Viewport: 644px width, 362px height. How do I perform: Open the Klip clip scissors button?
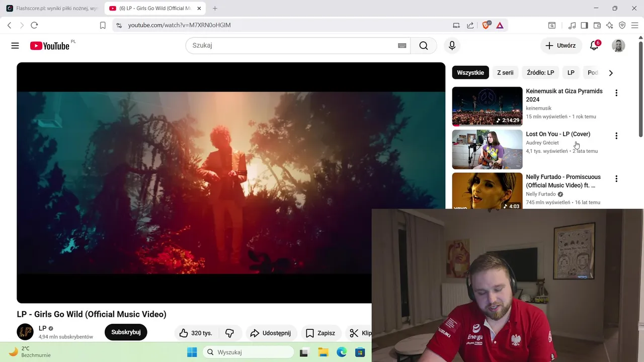click(360, 333)
